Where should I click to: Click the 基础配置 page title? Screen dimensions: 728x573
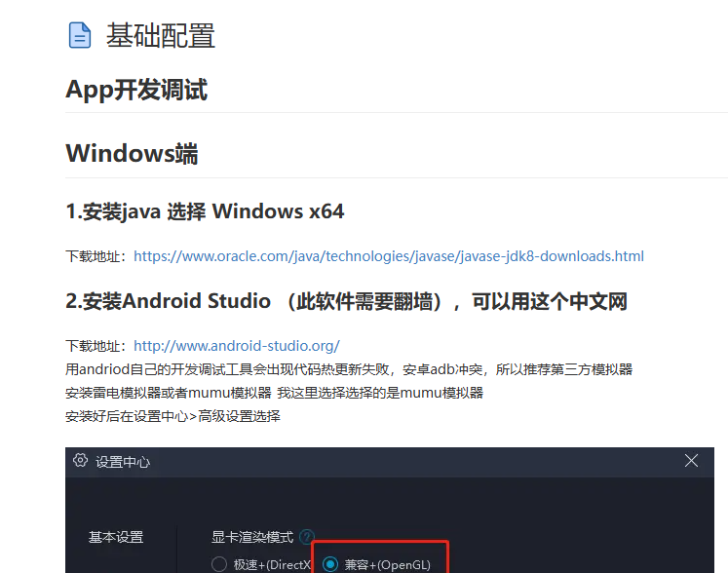pos(161,36)
